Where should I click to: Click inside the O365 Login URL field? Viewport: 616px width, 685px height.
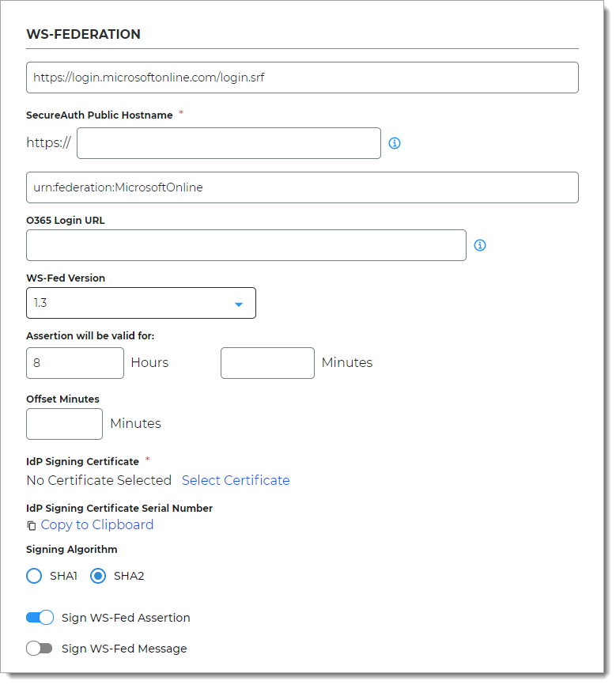pos(246,245)
